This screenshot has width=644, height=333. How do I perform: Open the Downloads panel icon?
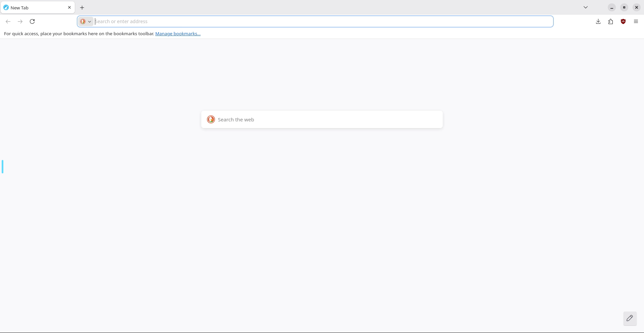click(x=598, y=21)
